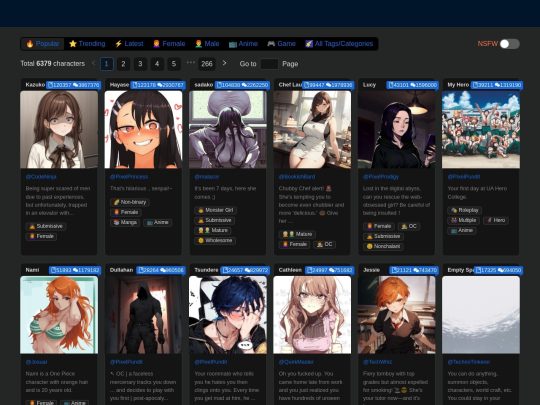
Task: Click the next page arrow
Action: 225,63
